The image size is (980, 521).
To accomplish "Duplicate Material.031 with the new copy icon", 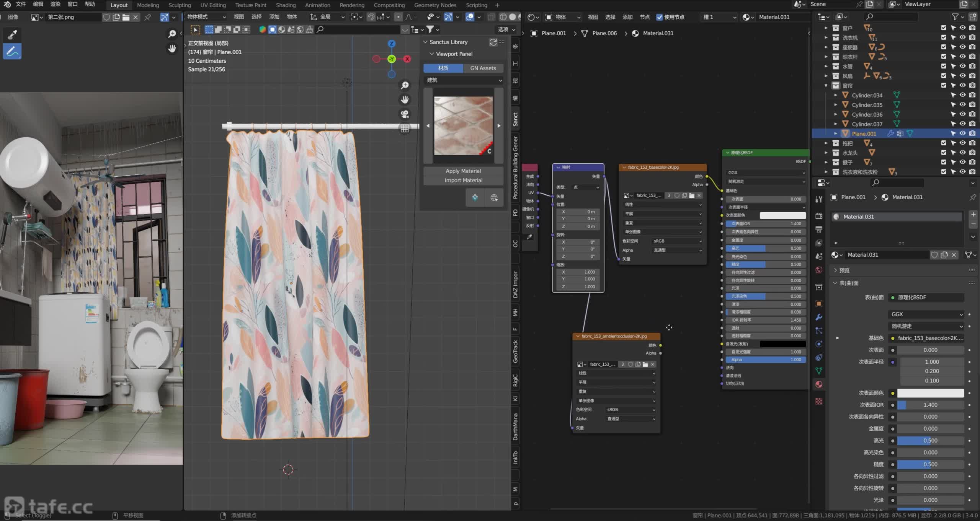I will pyautogui.click(x=944, y=255).
